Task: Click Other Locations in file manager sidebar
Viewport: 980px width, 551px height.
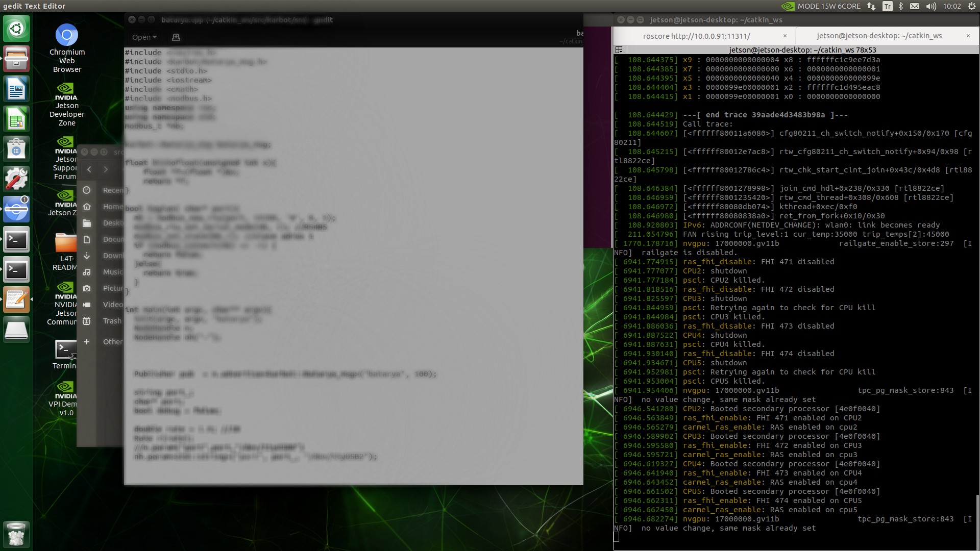Action: 112,342
